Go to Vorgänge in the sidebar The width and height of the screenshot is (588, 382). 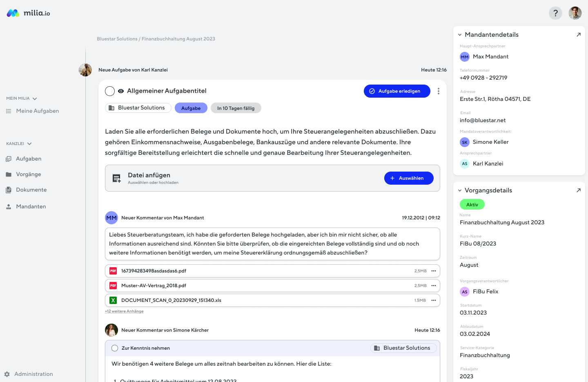28,174
